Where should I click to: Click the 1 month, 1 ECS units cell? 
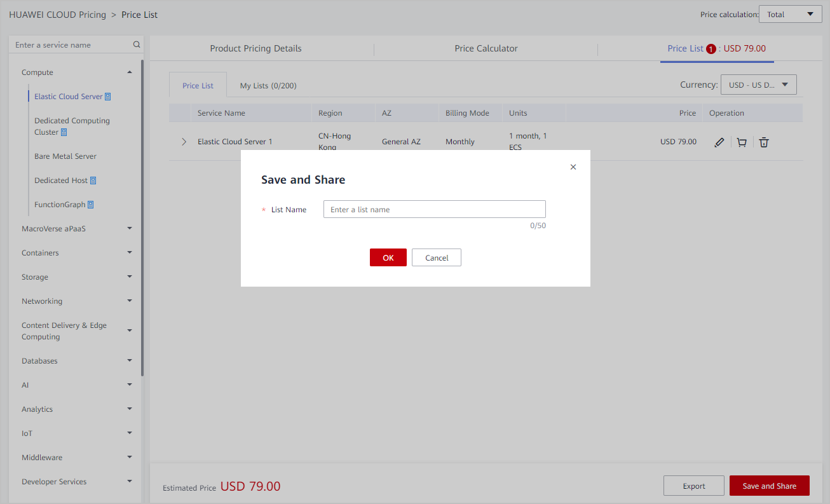tap(528, 142)
